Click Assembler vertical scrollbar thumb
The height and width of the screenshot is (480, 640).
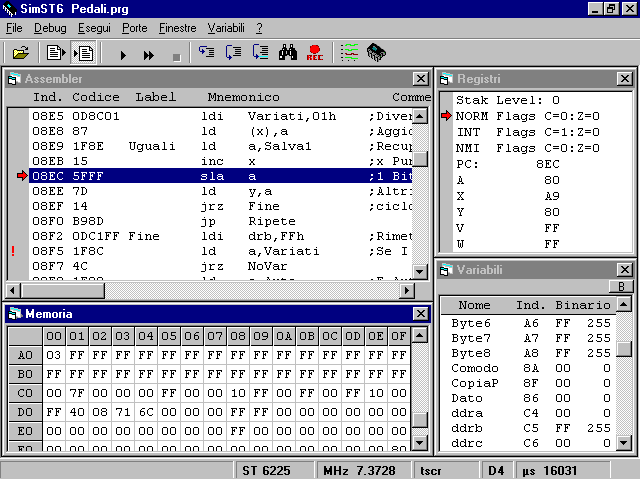[420, 159]
